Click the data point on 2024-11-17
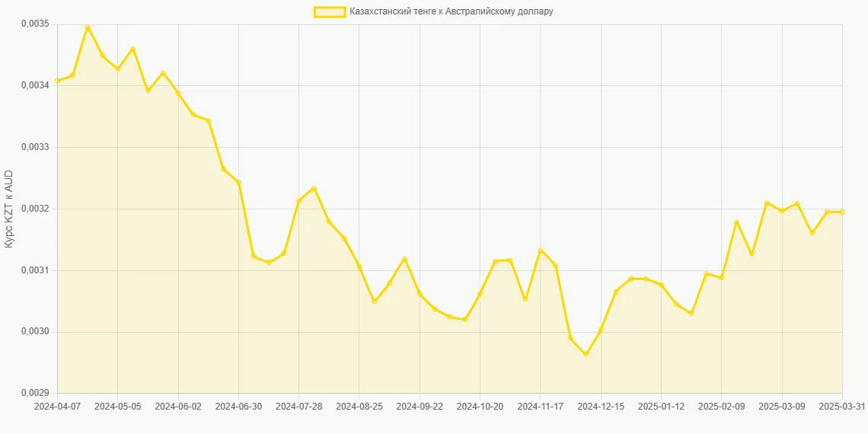Screen dimensions: 868x434 click(x=541, y=251)
